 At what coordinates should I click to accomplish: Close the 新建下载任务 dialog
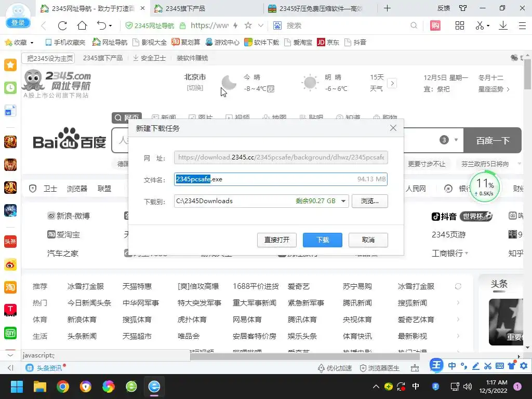[393, 128]
